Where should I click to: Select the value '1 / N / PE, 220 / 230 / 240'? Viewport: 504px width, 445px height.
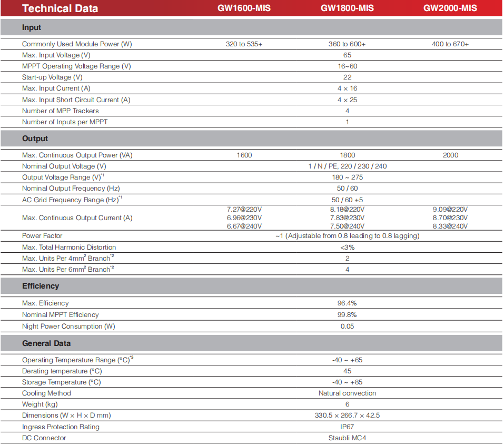click(x=348, y=166)
